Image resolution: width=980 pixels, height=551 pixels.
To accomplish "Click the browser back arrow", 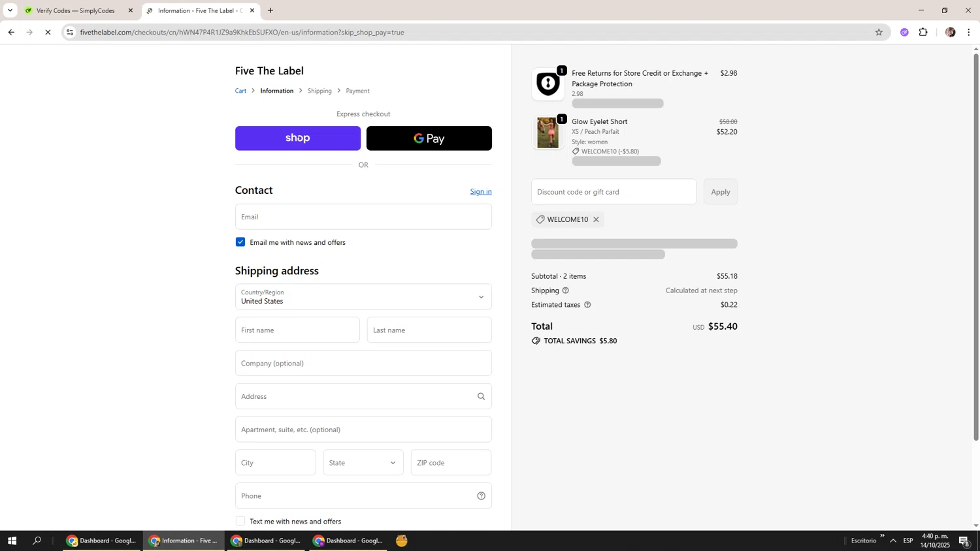I will click(11, 32).
